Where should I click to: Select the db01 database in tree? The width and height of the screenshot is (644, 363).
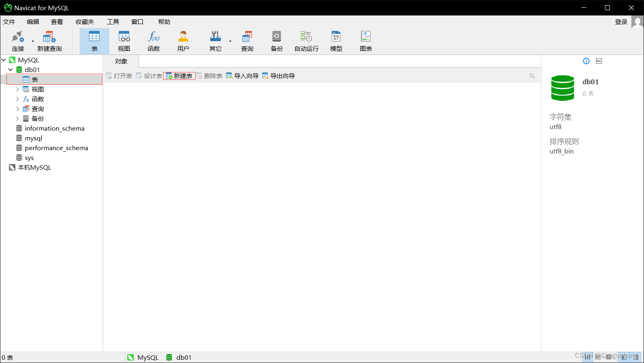32,70
